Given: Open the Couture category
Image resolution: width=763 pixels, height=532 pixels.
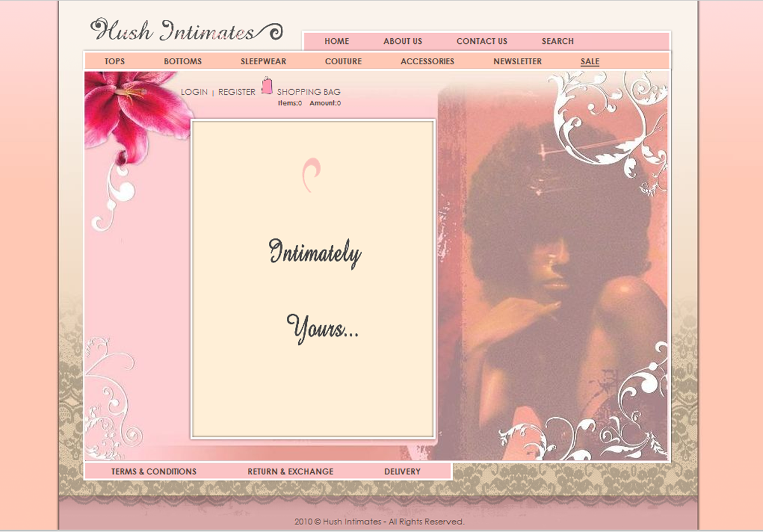Looking at the screenshot, I should (343, 62).
